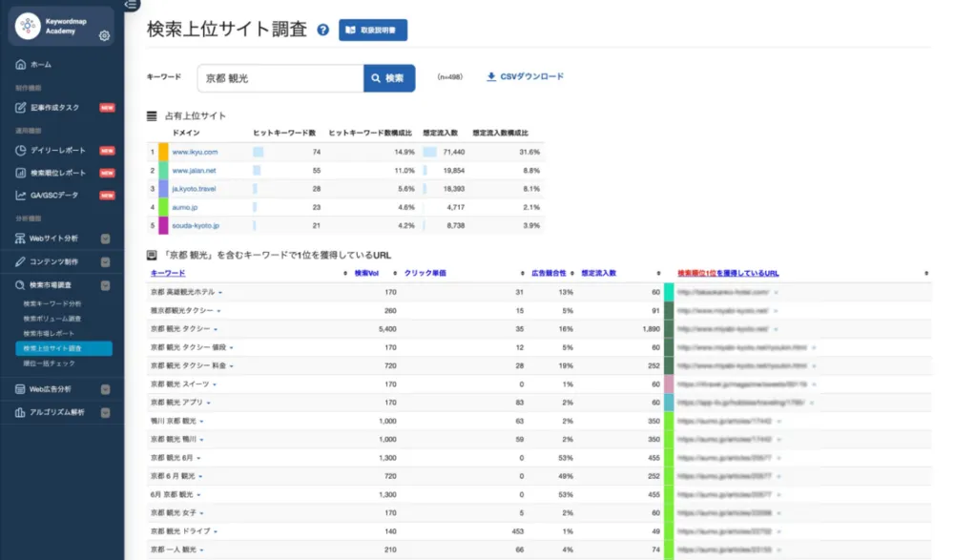The height and width of the screenshot is (560, 954).
Task: Click the ホーム house icon
Action: [x=20, y=65]
